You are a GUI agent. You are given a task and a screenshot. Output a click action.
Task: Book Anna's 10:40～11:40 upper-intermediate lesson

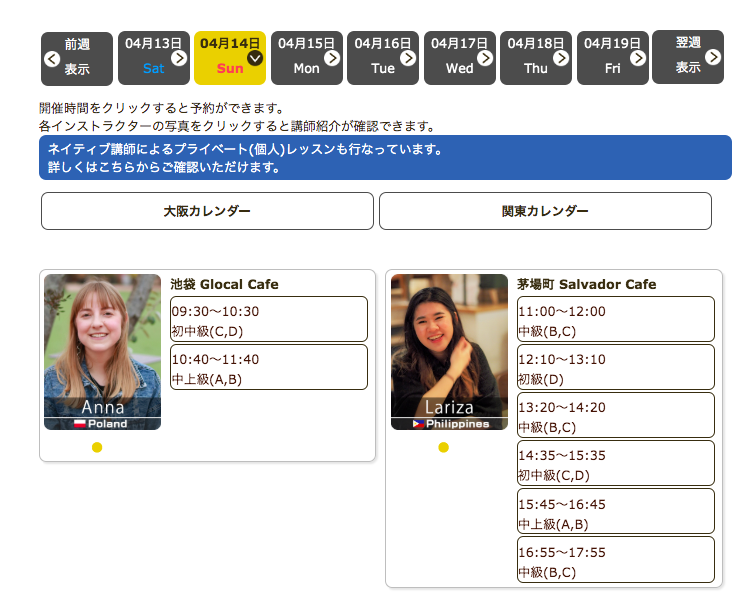[268, 368]
